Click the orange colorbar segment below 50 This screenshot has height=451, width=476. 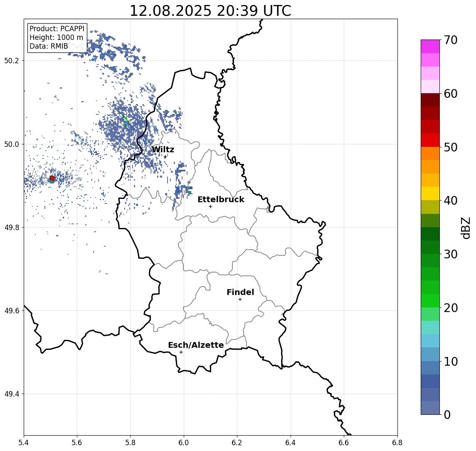pos(430,154)
